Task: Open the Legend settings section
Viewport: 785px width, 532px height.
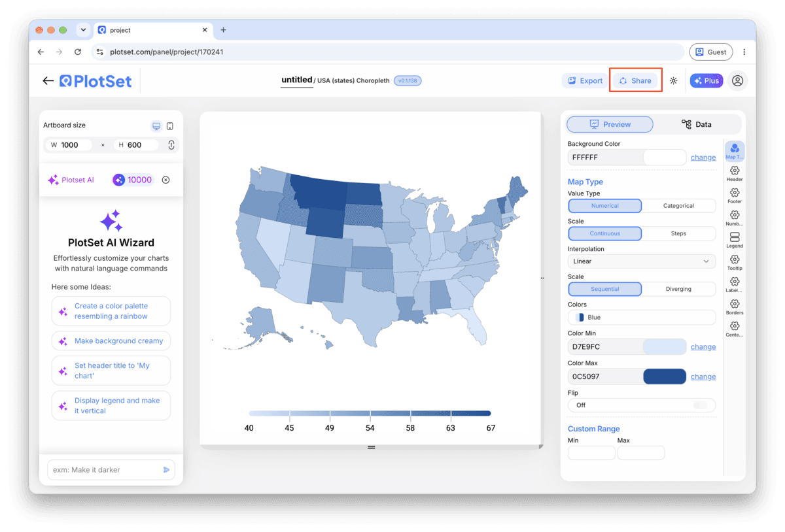Action: pos(735,241)
